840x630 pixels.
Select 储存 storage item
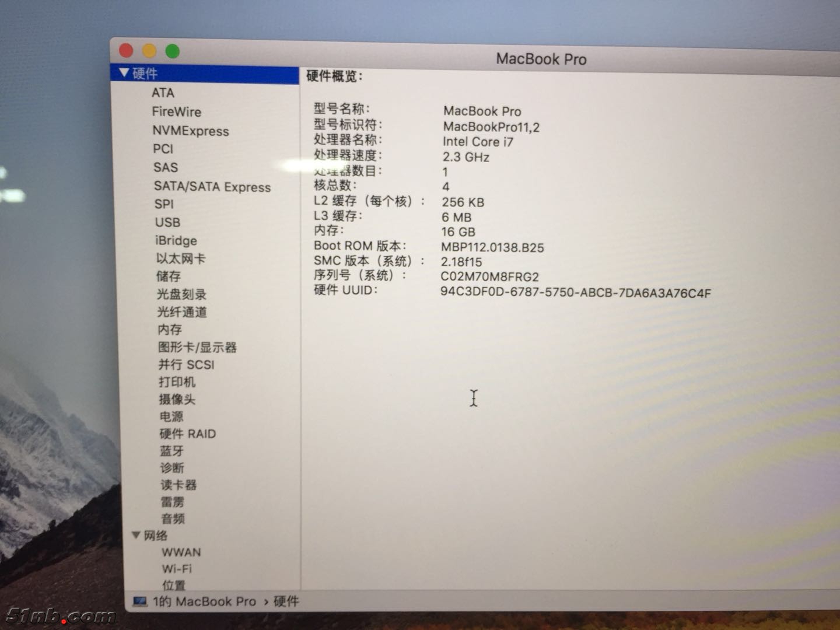point(169,276)
